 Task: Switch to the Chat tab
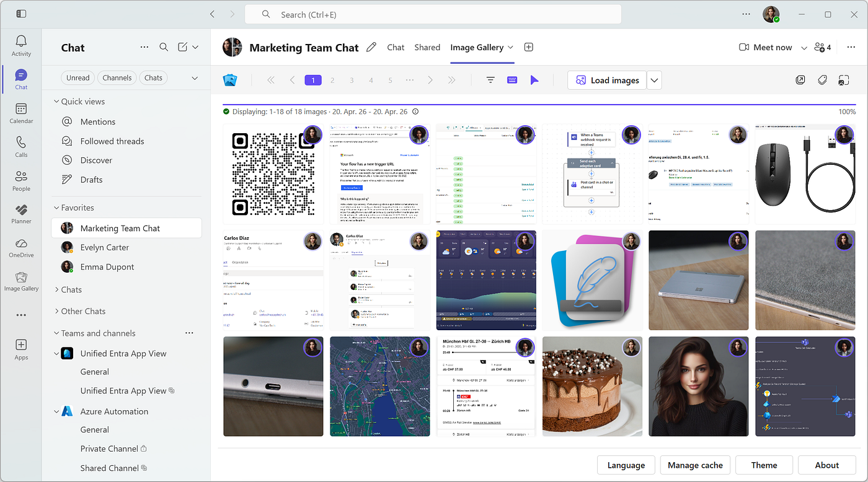[396, 47]
